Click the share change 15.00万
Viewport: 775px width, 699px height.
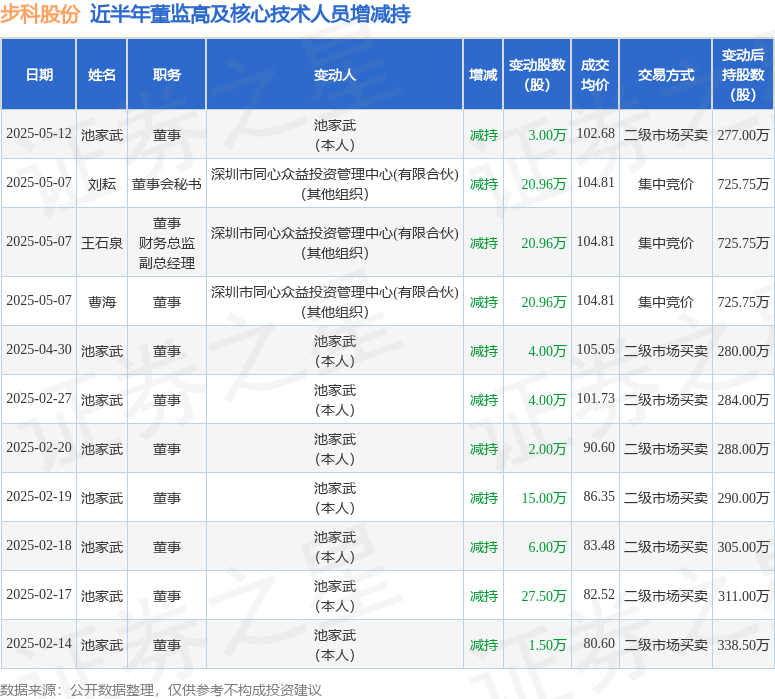click(544, 498)
